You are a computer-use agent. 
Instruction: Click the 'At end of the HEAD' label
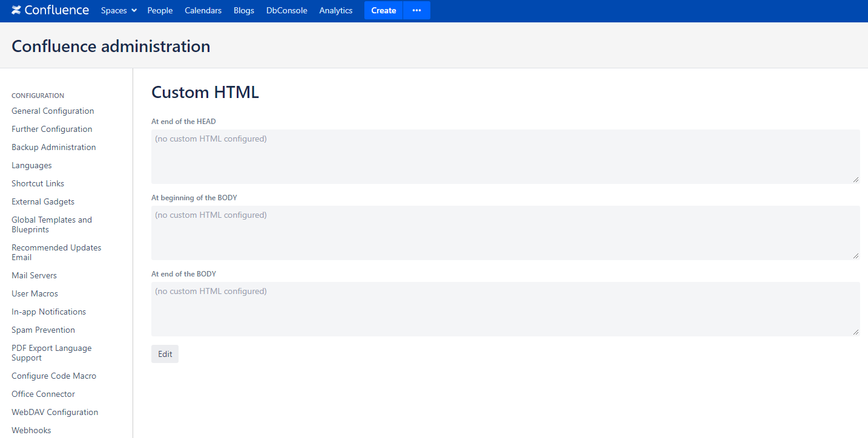pyautogui.click(x=183, y=122)
